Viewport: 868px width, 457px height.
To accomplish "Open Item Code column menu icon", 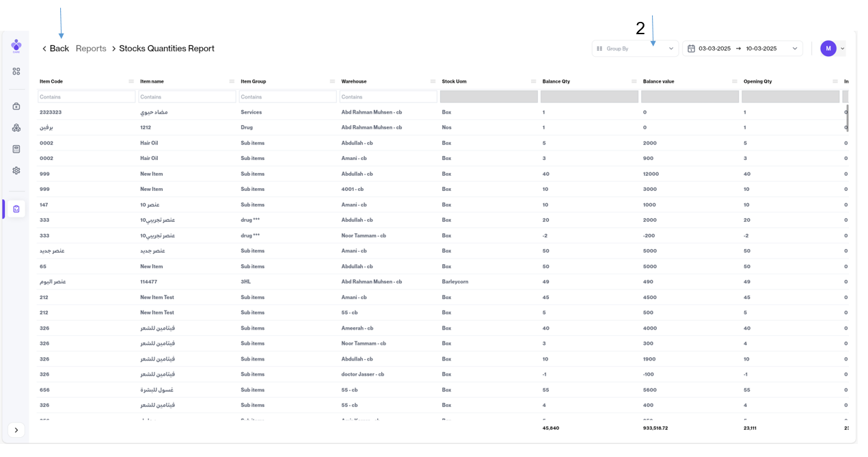I will [131, 81].
